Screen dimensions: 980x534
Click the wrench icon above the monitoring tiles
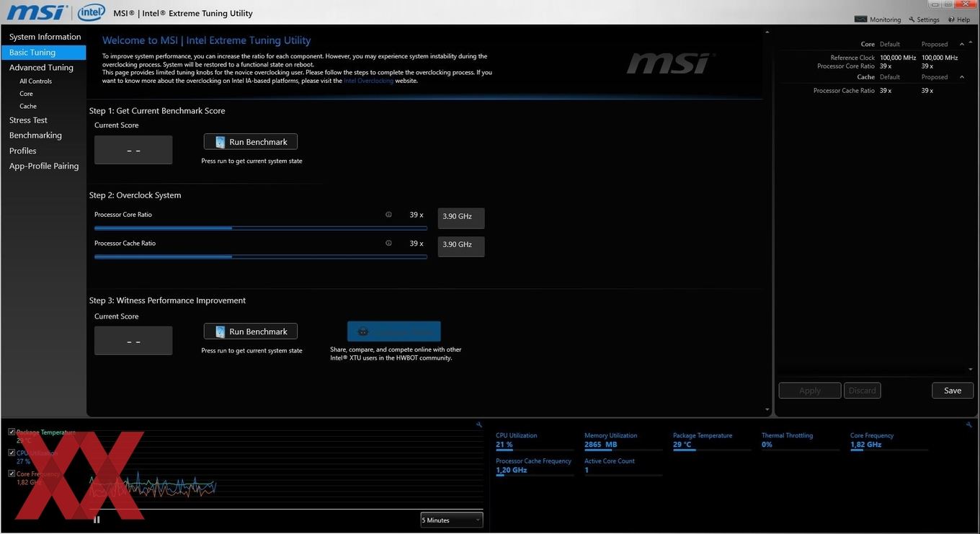(969, 424)
